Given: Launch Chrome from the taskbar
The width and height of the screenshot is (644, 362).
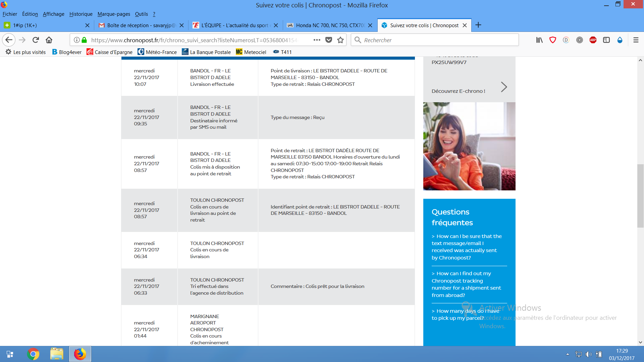Looking at the screenshot, I should [x=33, y=354].
